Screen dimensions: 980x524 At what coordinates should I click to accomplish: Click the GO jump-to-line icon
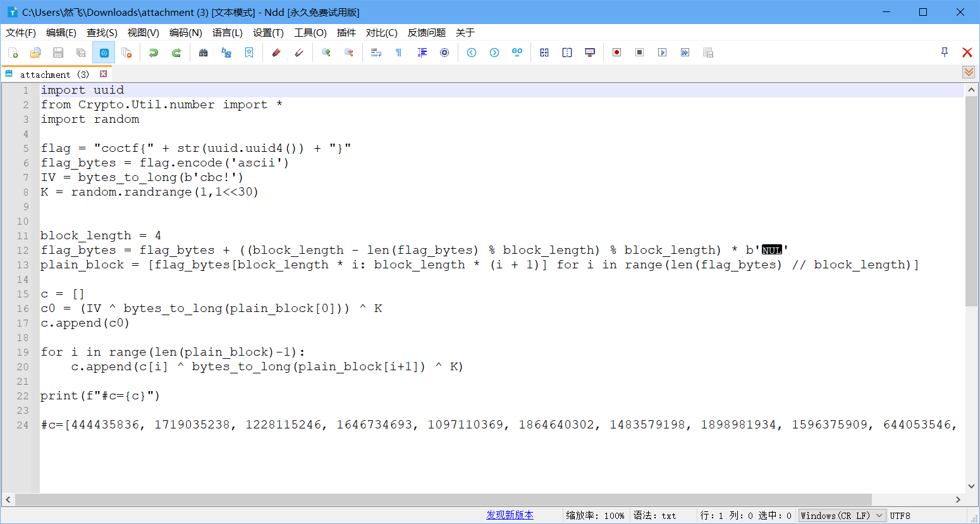tap(517, 53)
